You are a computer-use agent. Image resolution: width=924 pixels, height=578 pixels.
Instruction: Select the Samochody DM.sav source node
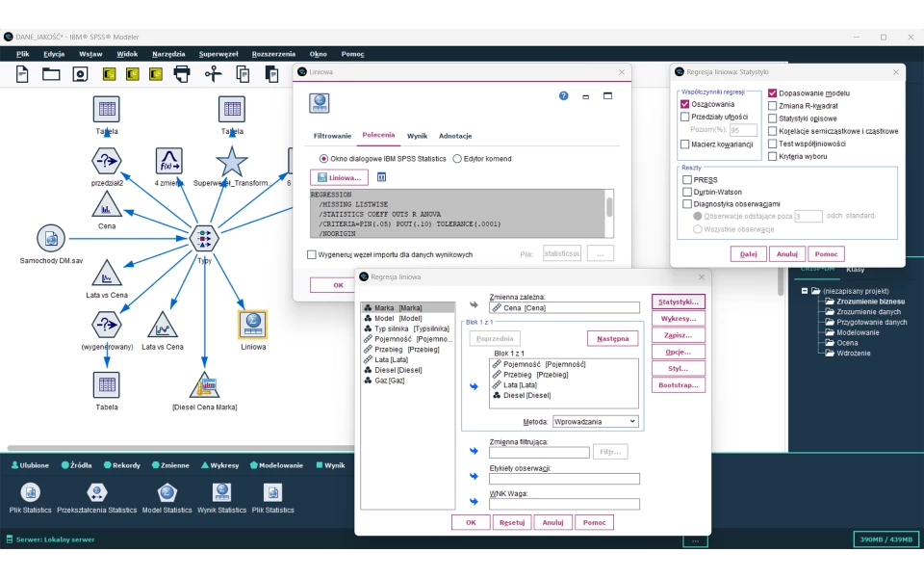[x=50, y=238]
